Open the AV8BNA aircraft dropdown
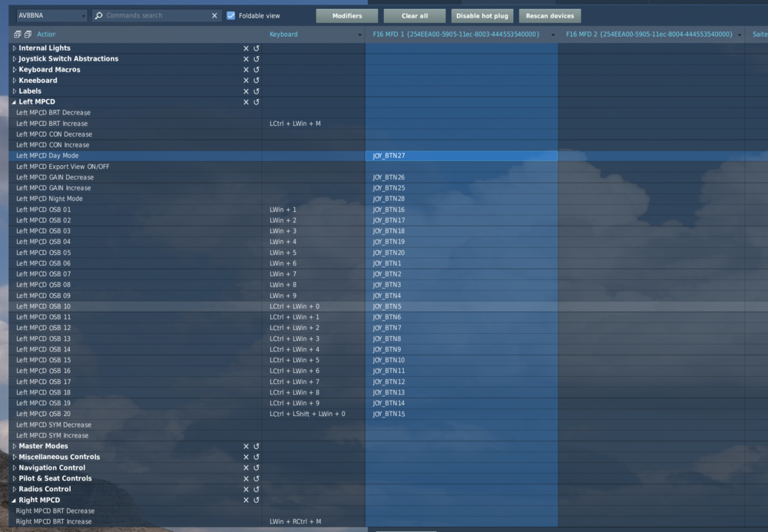This screenshot has width=768, height=532. click(x=51, y=15)
